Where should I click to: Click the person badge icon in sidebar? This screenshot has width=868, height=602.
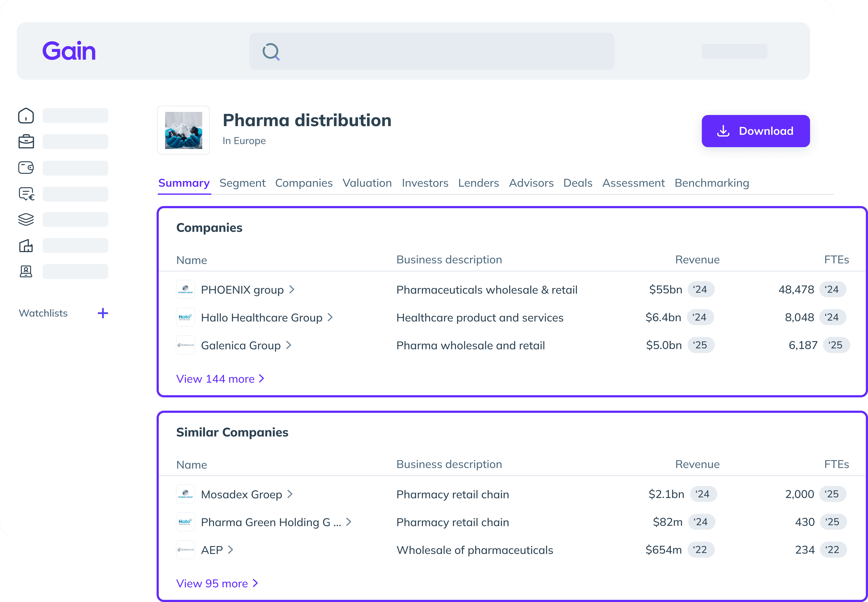pyautogui.click(x=26, y=271)
